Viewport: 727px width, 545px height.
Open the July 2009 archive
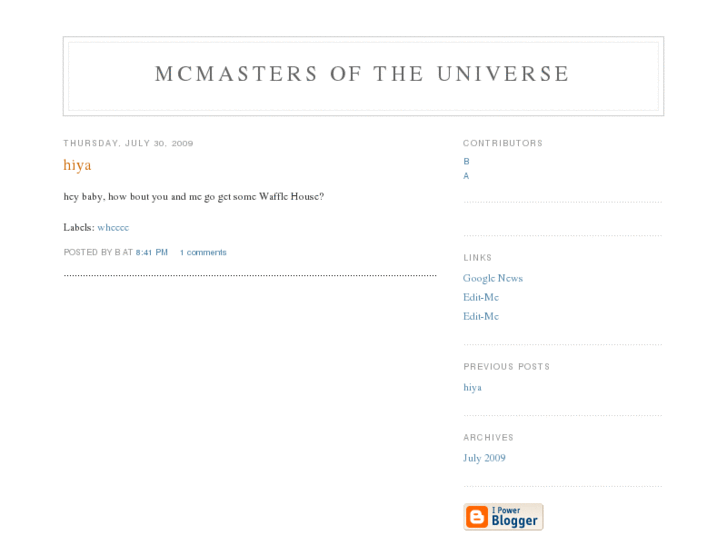(x=484, y=458)
